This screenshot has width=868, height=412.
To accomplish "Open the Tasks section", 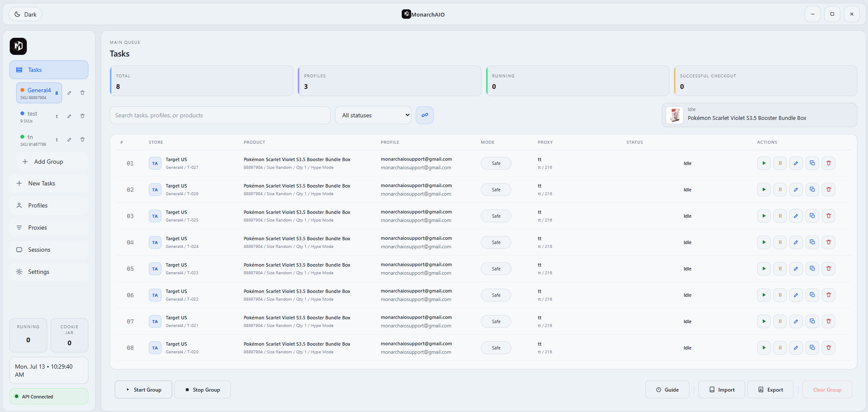I will click(x=49, y=70).
